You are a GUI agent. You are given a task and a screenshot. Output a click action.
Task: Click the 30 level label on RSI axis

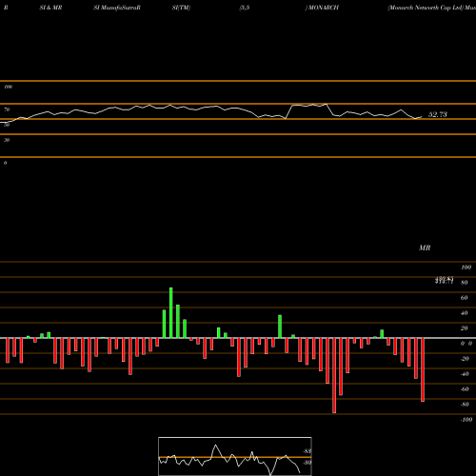click(x=7, y=140)
